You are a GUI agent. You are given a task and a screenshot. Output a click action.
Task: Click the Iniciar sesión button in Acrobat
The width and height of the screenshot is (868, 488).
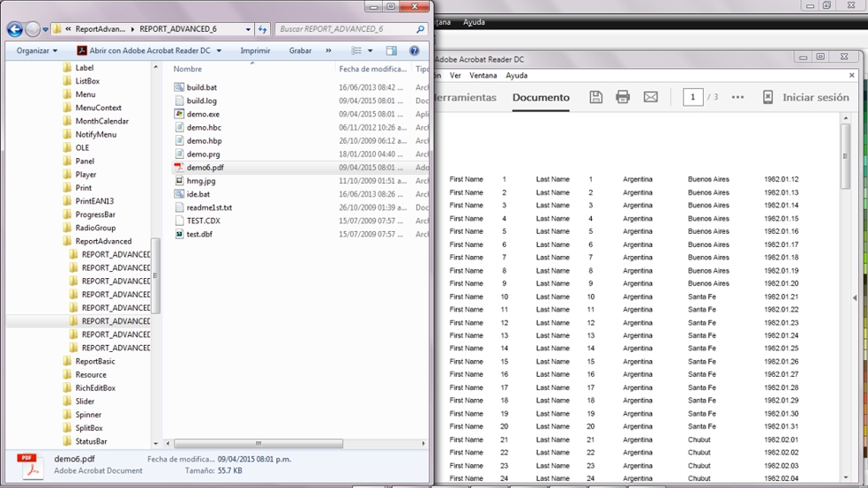click(815, 97)
